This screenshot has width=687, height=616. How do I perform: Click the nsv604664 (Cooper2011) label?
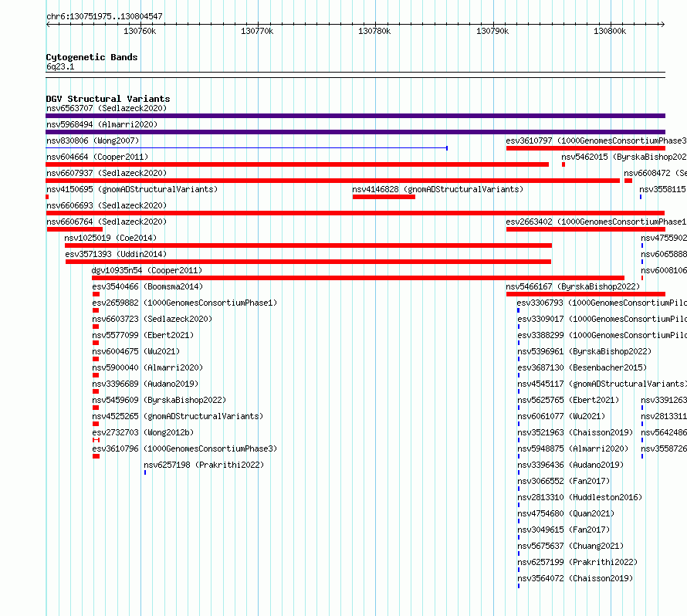tap(97, 157)
